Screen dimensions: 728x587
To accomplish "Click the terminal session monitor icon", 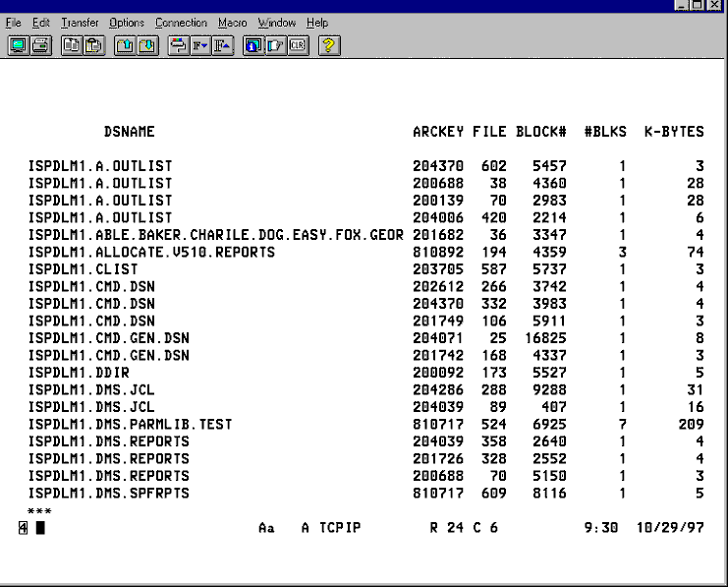I will (17, 45).
